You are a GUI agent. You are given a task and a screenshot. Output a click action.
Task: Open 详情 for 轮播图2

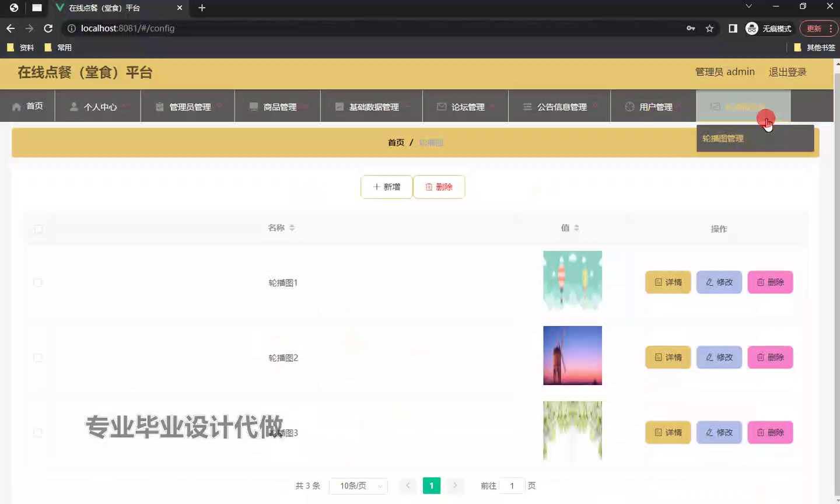[x=668, y=358]
